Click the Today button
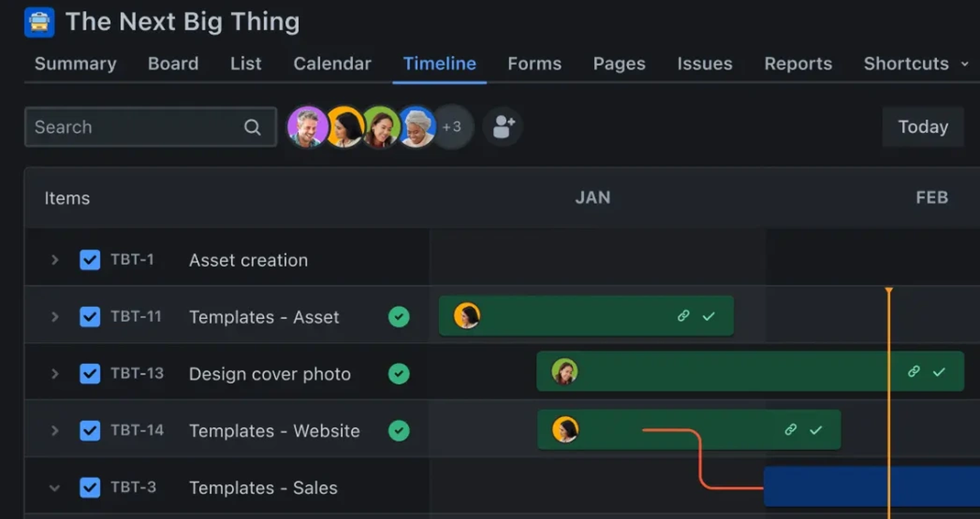The height and width of the screenshot is (519, 980). 922,127
